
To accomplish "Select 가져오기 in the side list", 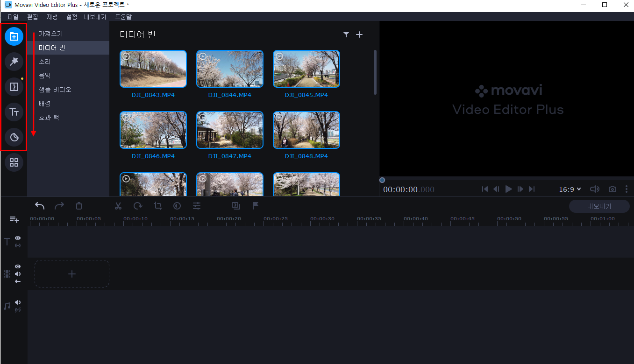I will 68,34.
